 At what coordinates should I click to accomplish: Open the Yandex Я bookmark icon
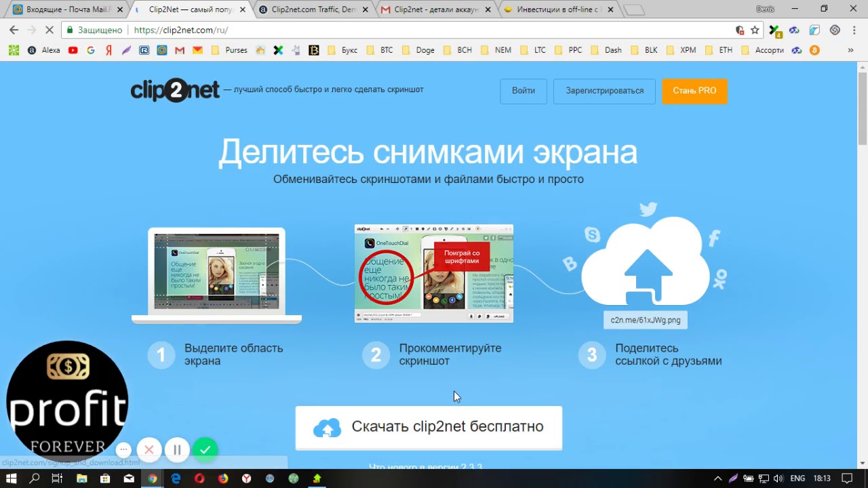(108, 50)
